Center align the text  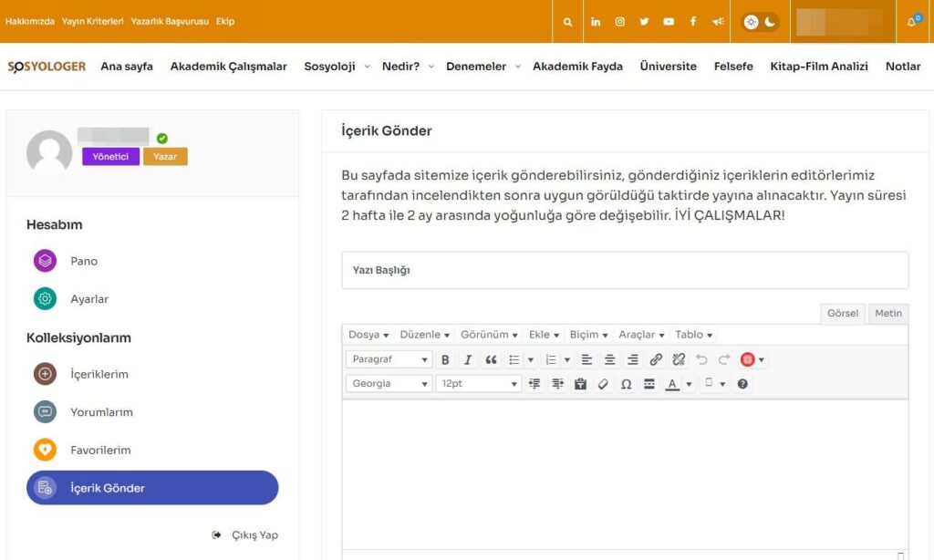click(609, 360)
